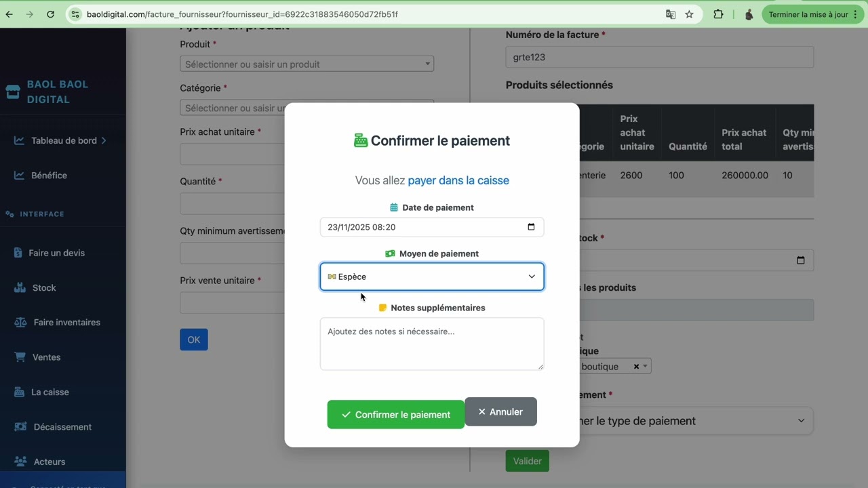Open Faire un devis in sidebar
The width and height of the screenshot is (868, 488).
point(56,253)
